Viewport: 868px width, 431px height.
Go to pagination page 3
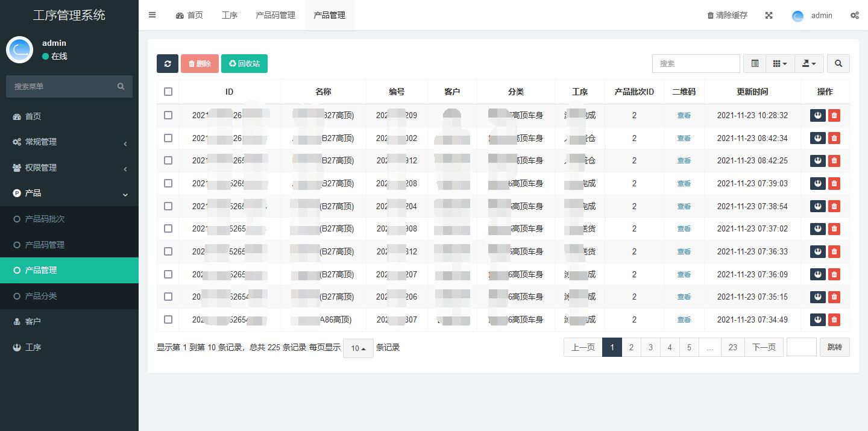[x=650, y=347]
